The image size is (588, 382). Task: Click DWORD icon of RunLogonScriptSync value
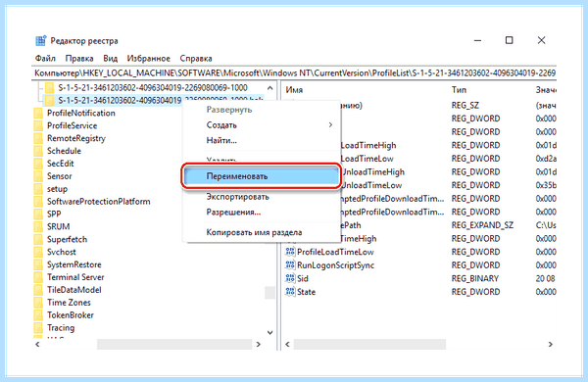[x=290, y=265]
